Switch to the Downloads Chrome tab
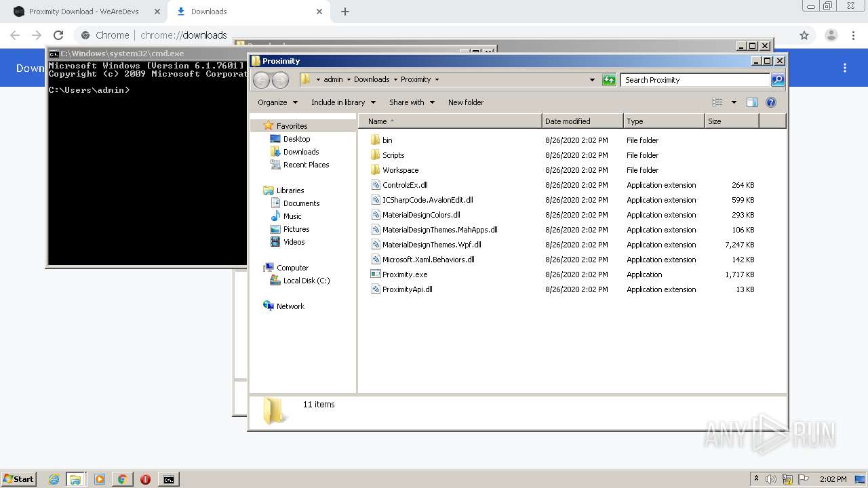 pyautogui.click(x=248, y=12)
